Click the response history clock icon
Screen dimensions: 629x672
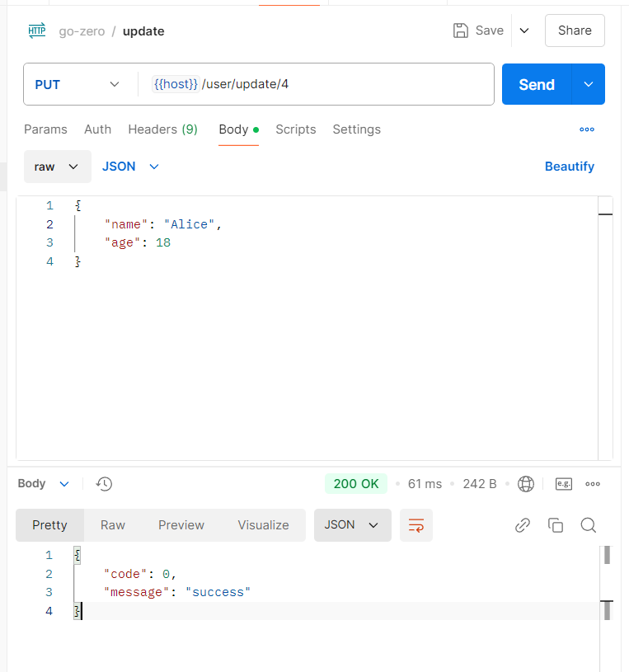tap(104, 484)
